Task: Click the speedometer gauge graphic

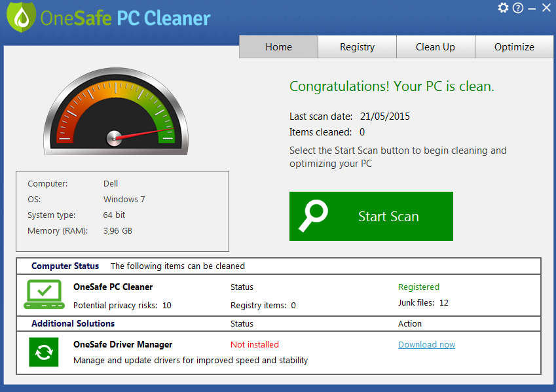Action: 116,111
